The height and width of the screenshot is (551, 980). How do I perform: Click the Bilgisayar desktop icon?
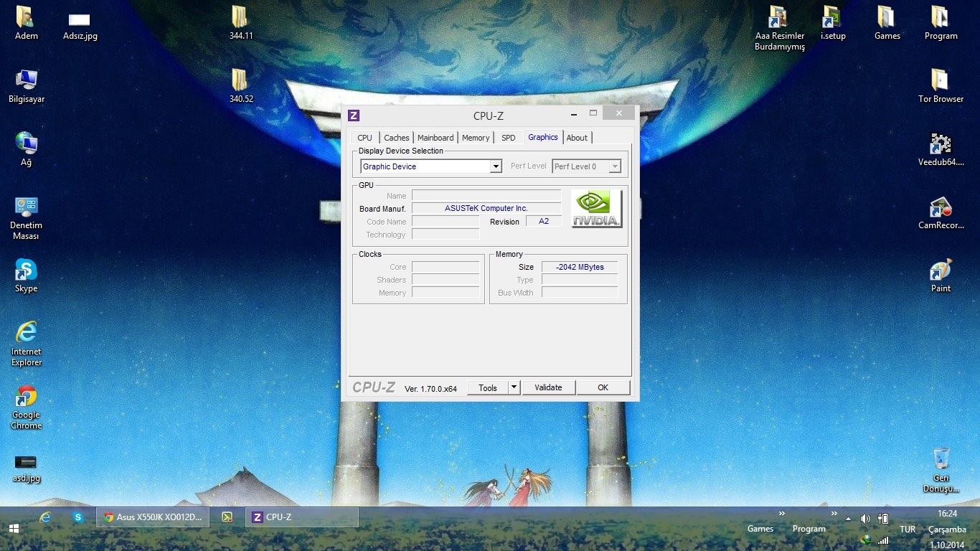coord(27,86)
